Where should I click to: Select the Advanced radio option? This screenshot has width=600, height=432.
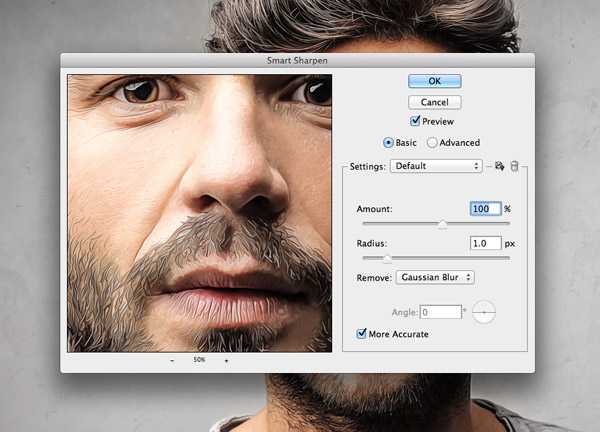pyautogui.click(x=432, y=143)
